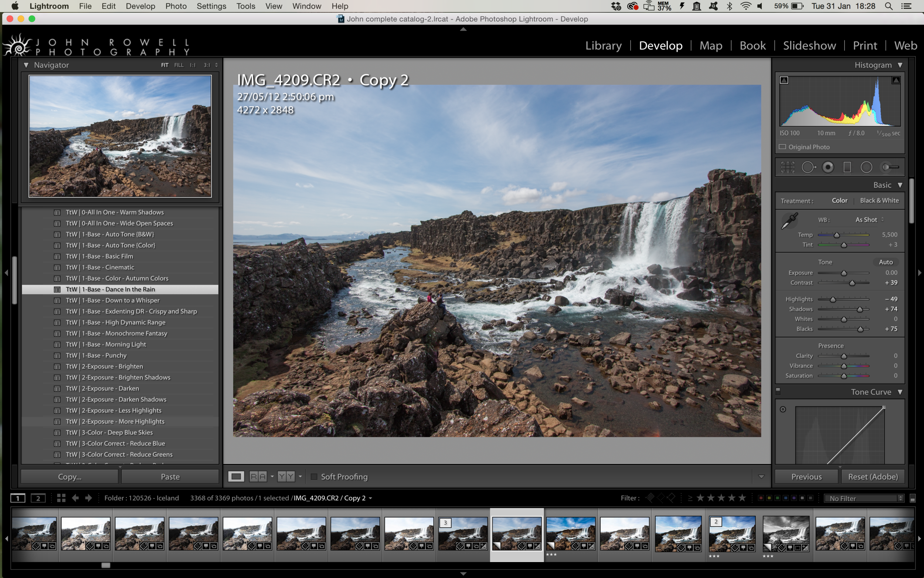
Task: Open the Before/After top-bottom Y|Y view
Action: click(286, 476)
